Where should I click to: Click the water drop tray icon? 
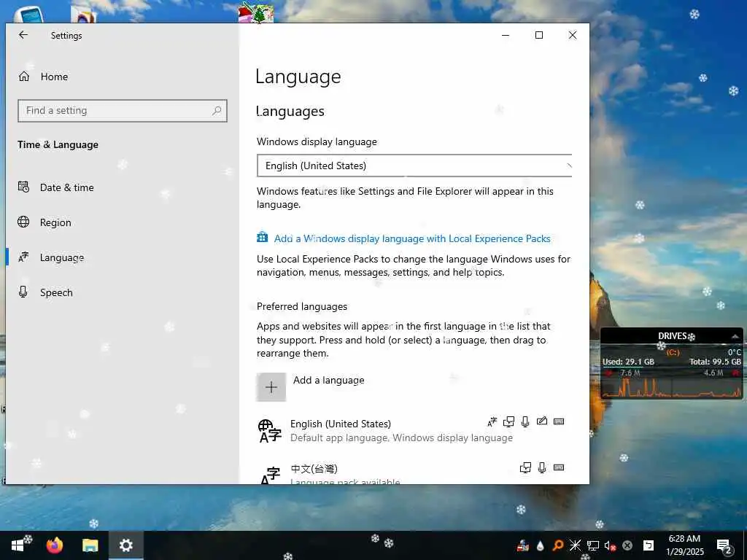[x=541, y=545]
